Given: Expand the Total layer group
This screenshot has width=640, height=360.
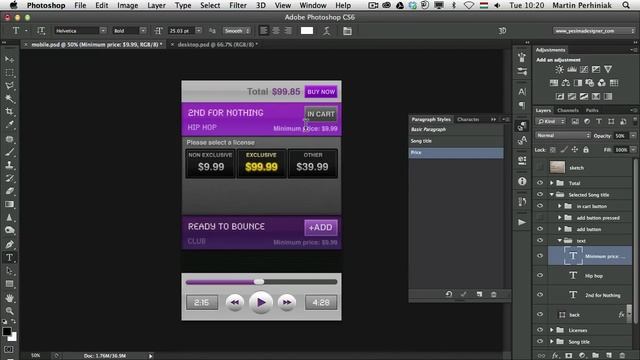Looking at the screenshot, I should click(552, 183).
